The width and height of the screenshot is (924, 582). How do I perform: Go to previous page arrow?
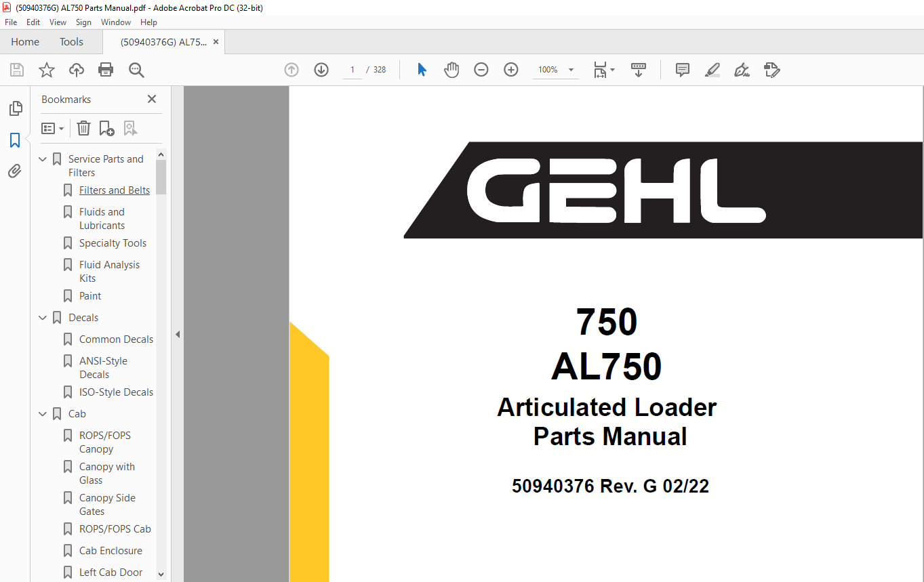292,70
